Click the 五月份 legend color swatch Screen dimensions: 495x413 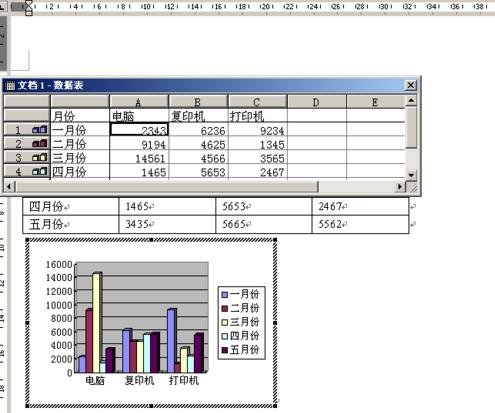pos(225,350)
